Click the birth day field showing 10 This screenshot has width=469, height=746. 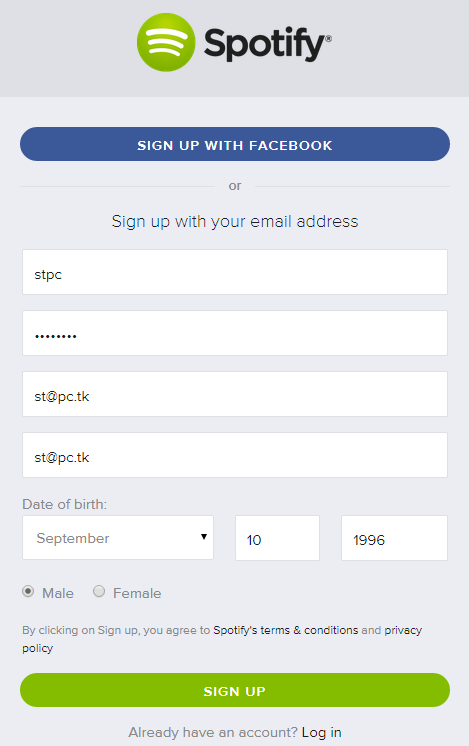(x=277, y=538)
